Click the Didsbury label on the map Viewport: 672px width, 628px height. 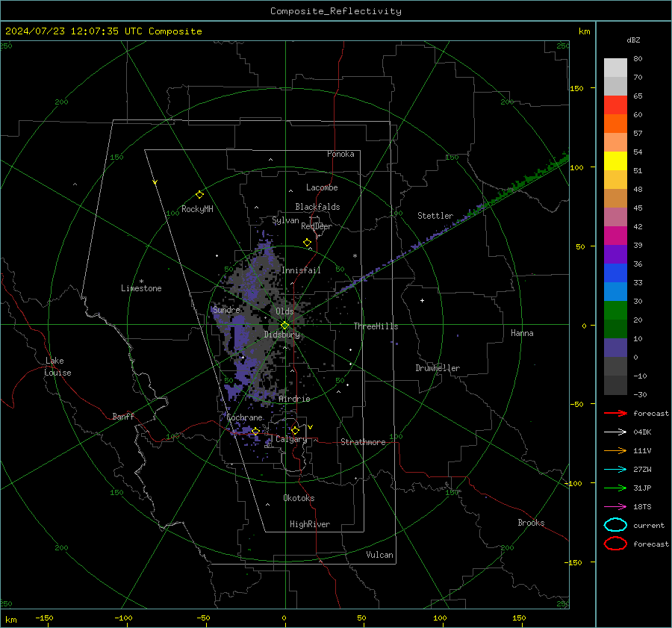tap(281, 335)
